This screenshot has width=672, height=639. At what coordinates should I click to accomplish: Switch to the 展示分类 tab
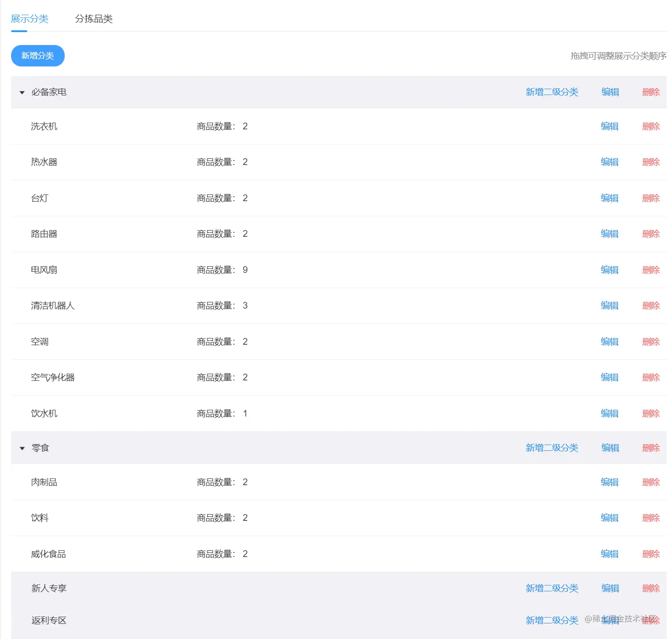29,19
